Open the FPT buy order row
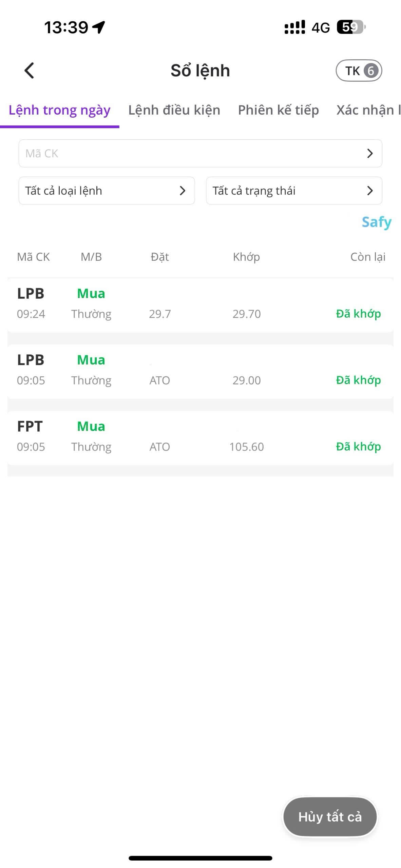Viewport: 401px width, 868px height. point(200,437)
